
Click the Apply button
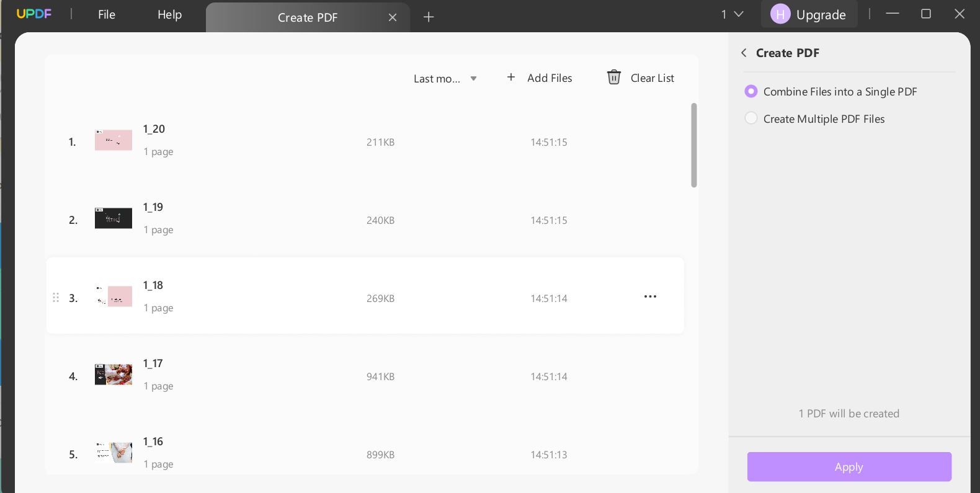849,466
